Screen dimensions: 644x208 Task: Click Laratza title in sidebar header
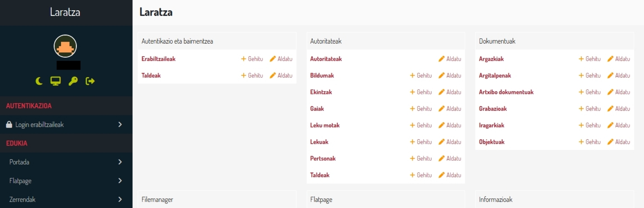pyautogui.click(x=65, y=12)
